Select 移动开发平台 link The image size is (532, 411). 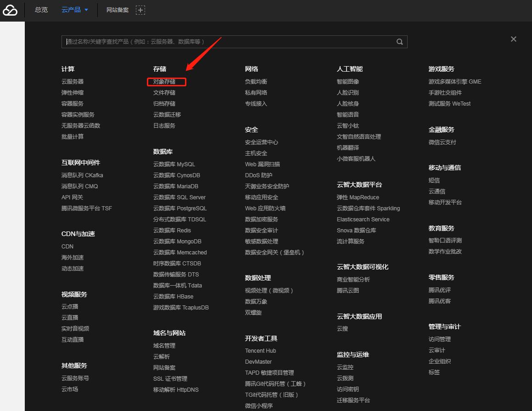[x=445, y=202]
